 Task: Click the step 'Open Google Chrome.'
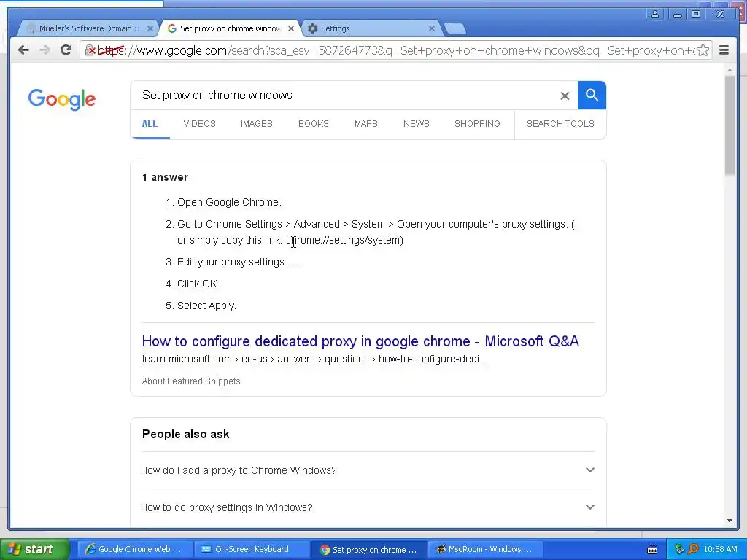click(x=229, y=202)
